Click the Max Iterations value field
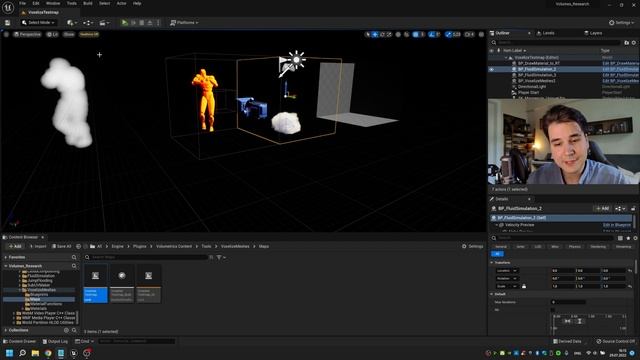The height and width of the screenshot is (360, 640). (569, 302)
